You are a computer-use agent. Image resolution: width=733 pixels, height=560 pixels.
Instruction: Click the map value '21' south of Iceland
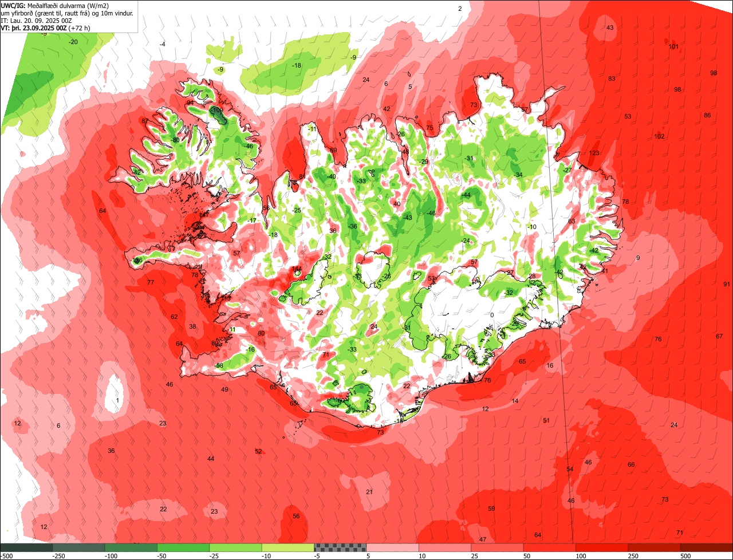pos(369,492)
